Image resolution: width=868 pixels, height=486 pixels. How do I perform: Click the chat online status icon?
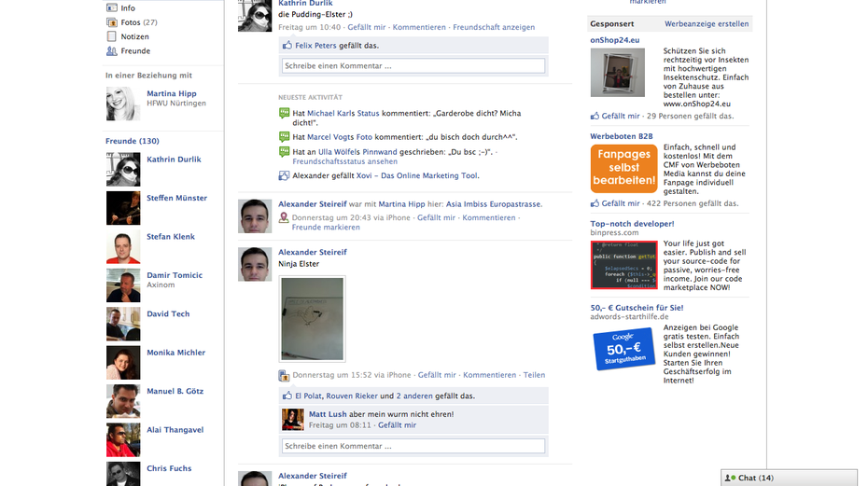(730, 478)
